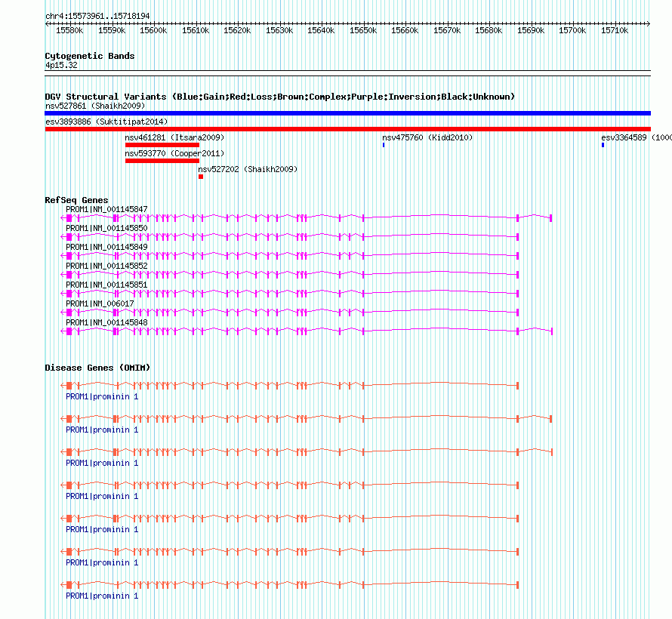
Task: Click the 15580k ruler tick label
Action: click(69, 30)
